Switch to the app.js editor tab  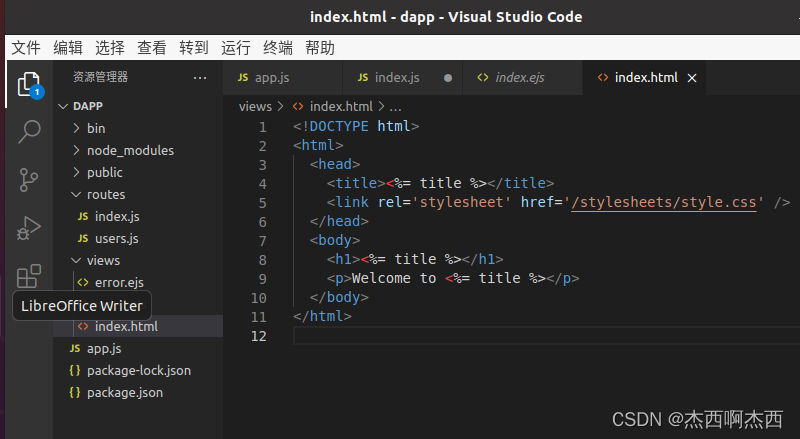(282, 78)
